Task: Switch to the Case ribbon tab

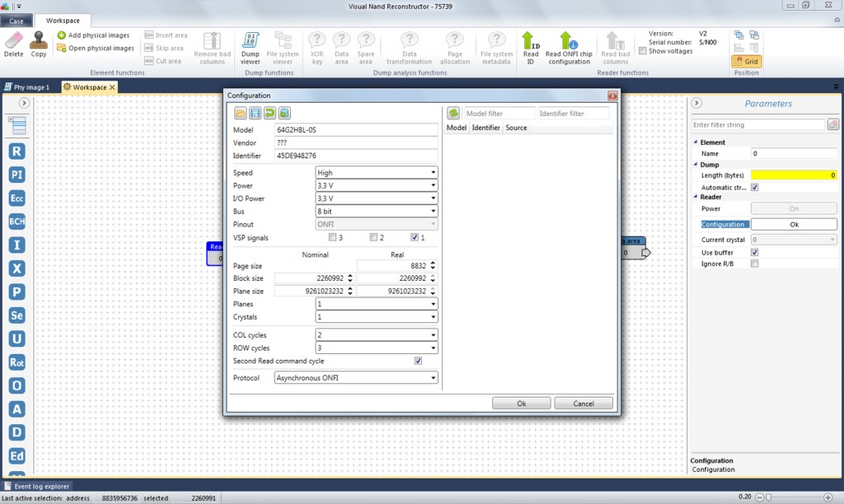Action: click(16, 21)
